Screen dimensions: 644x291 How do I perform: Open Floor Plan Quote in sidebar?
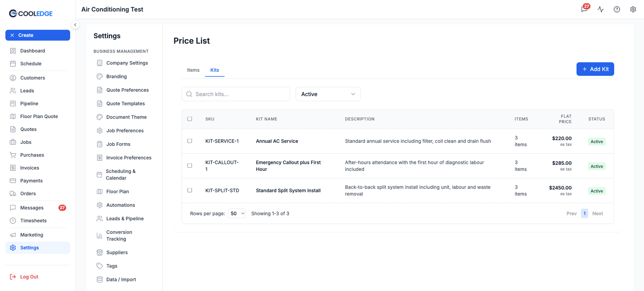coord(38,116)
